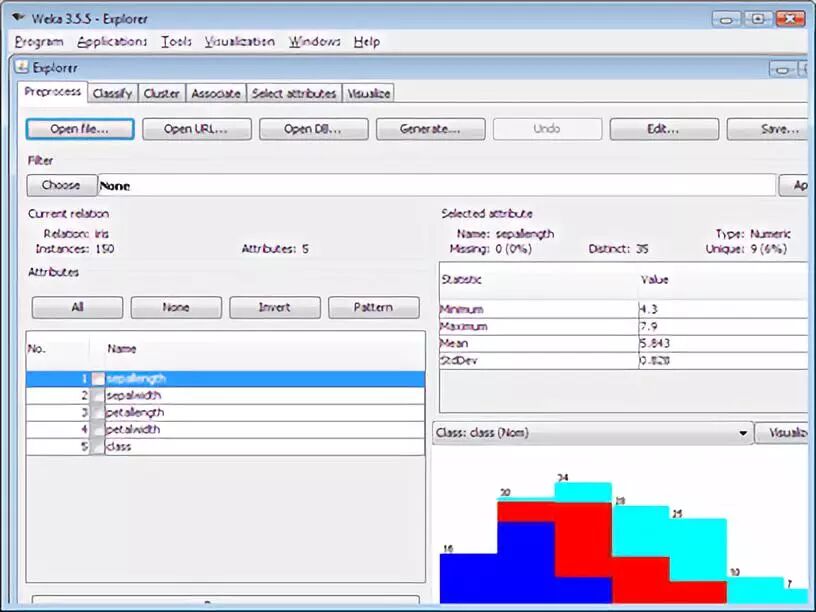
Task: Switch to the Cluster tab
Action: (161, 94)
